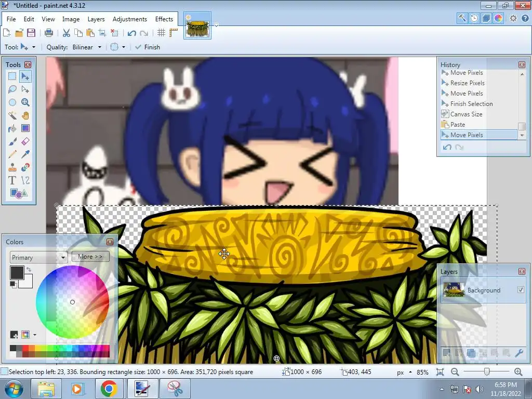The width and height of the screenshot is (532, 399).
Task: Open Settings gear icon
Action: [x=513, y=18]
